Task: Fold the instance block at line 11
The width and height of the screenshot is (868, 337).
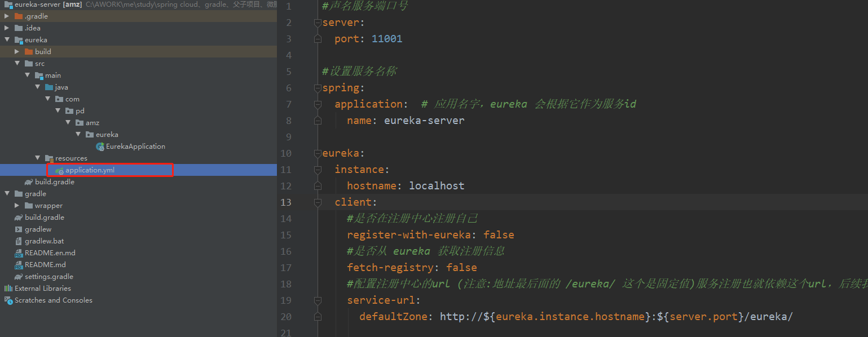Action: point(318,170)
